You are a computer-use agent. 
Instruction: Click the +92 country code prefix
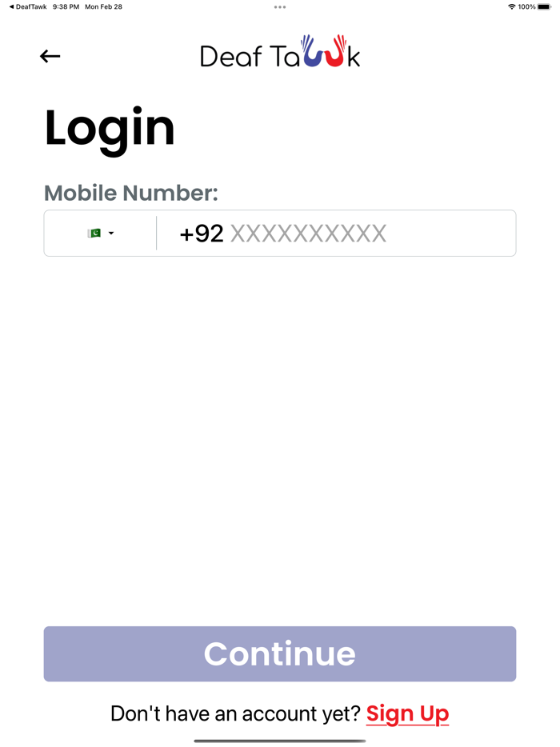click(202, 234)
